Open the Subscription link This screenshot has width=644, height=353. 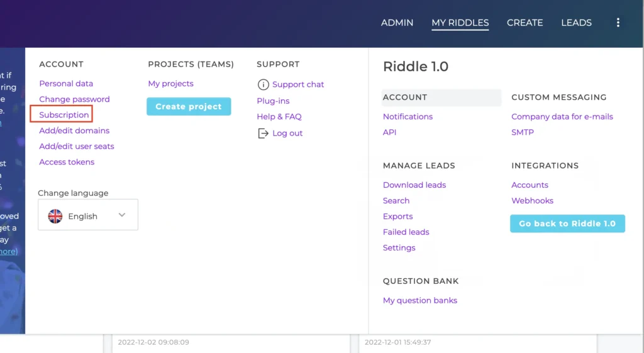coord(64,115)
